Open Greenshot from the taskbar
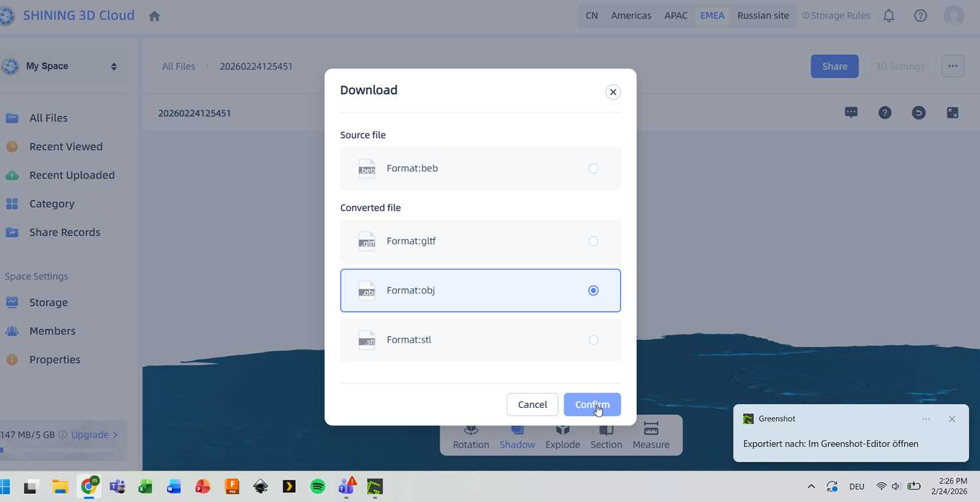 pyautogui.click(x=375, y=486)
